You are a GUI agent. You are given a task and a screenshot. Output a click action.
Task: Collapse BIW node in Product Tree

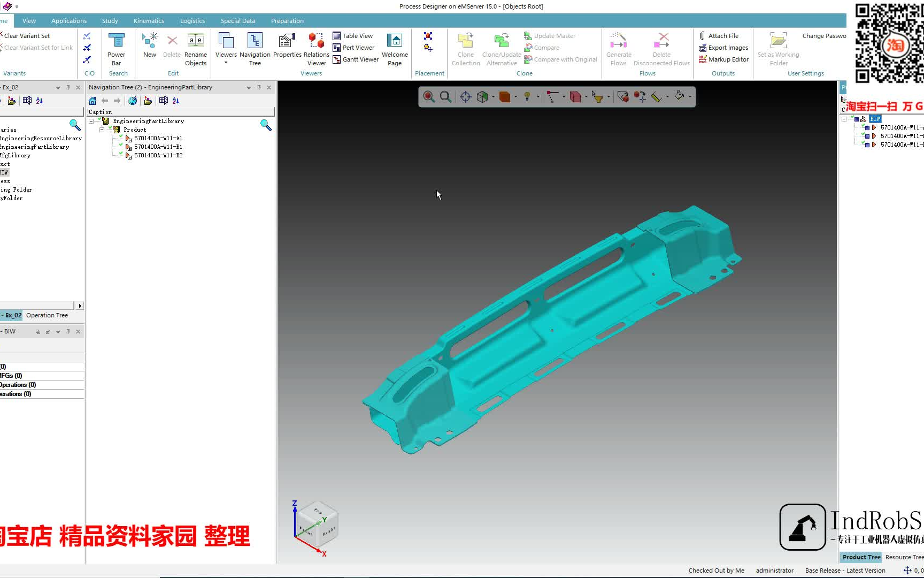coord(844,119)
